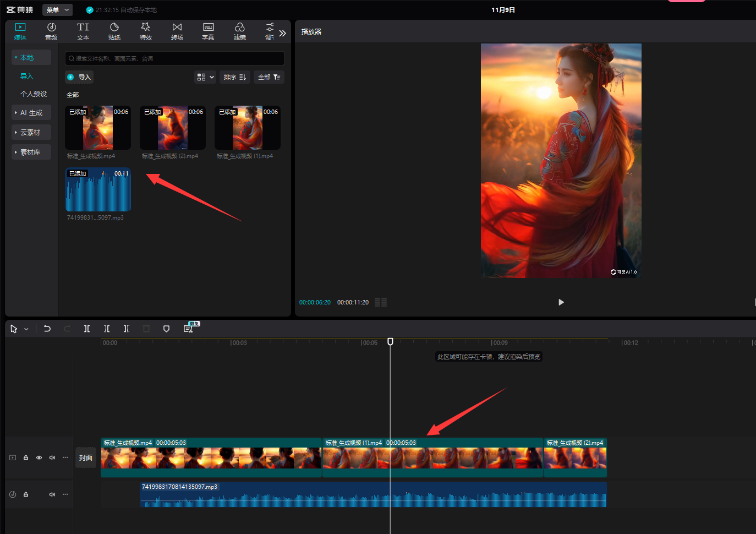Expand more tabs with double-chevron arrow
This screenshot has height=534, width=756.
[x=283, y=33]
